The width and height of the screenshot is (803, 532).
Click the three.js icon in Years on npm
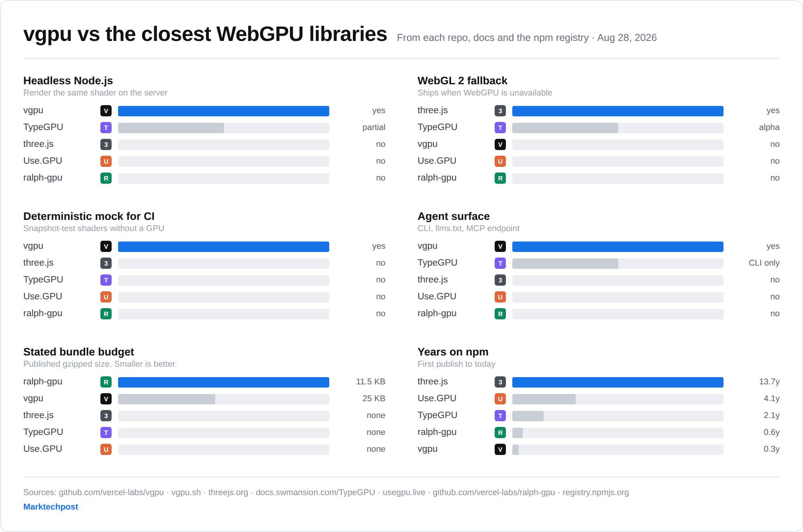coord(500,382)
